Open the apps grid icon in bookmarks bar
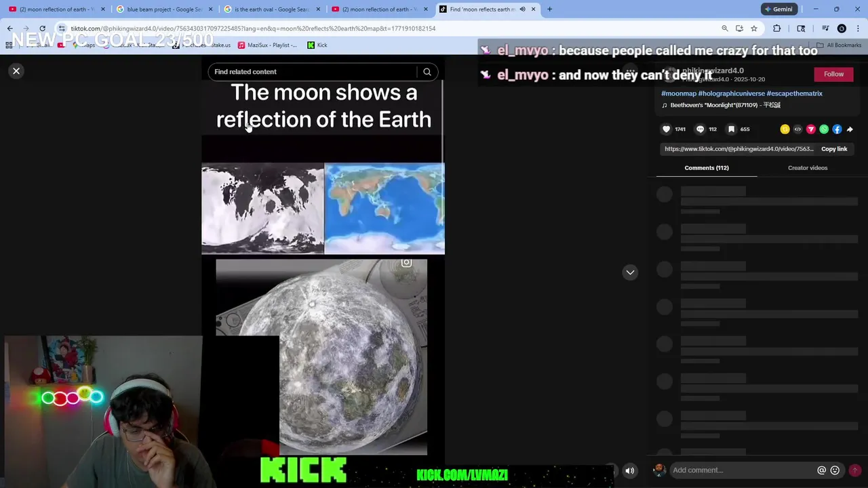 8,45
